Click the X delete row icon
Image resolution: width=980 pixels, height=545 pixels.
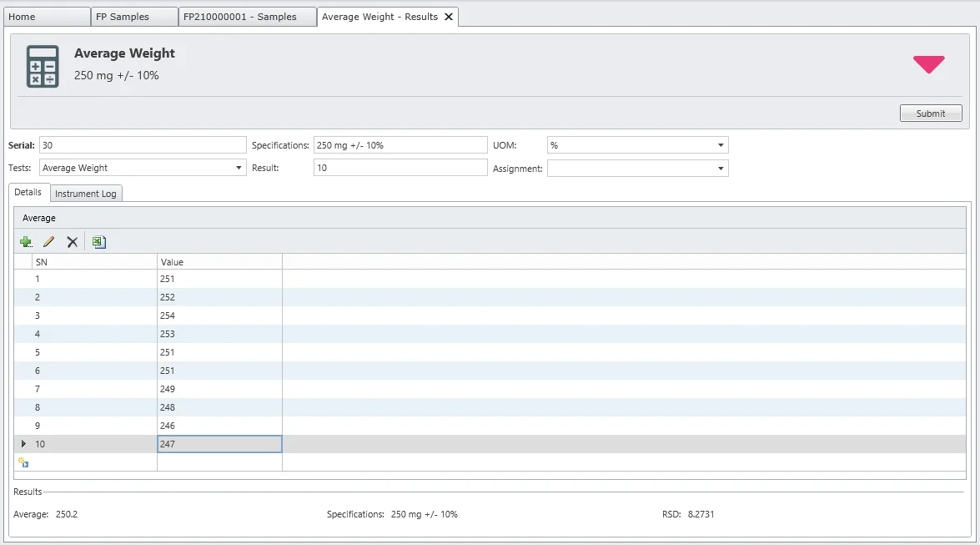click(72, 242)
